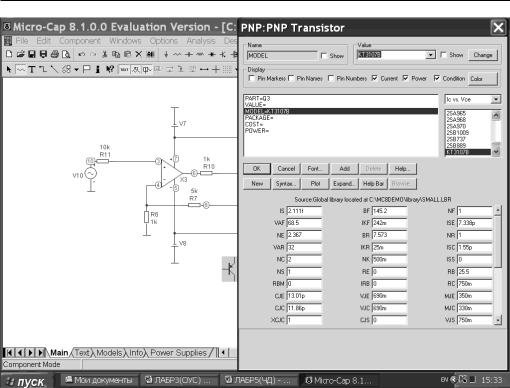Click the IS parameter field
The height and width of the screenshot is (388, 510).
click(x=304, y=211)
